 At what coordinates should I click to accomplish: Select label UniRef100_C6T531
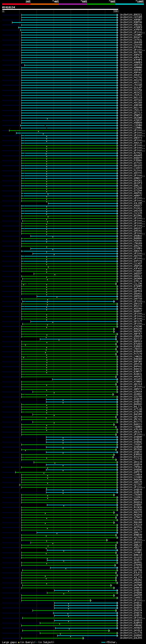coord(131,40)
